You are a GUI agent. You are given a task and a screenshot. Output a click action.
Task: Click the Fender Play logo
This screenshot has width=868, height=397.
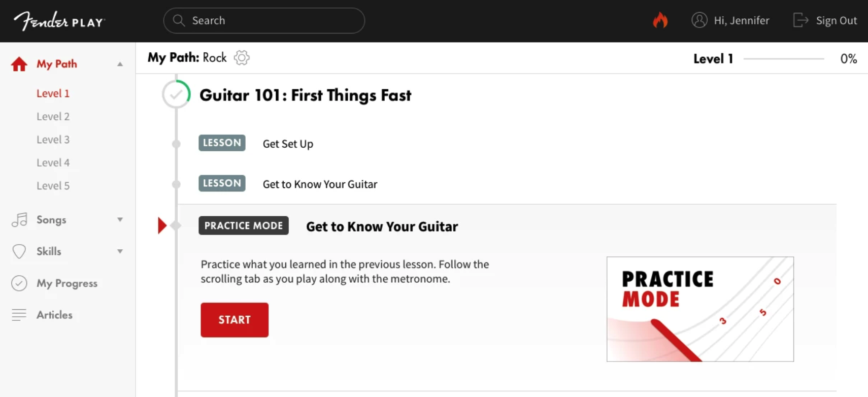(59, 21)
